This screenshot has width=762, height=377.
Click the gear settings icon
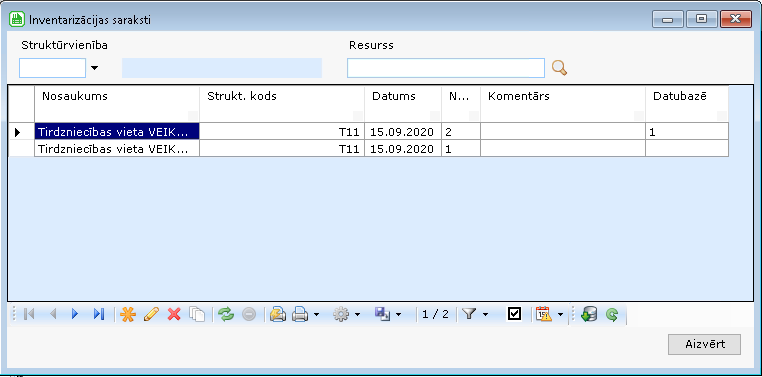[x=341, y=315]
